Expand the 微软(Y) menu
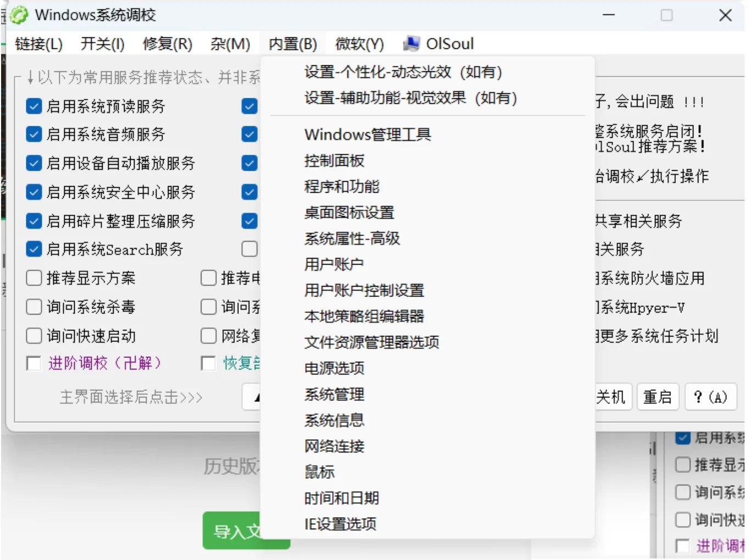750x560 pixels. tap(360, 44)
